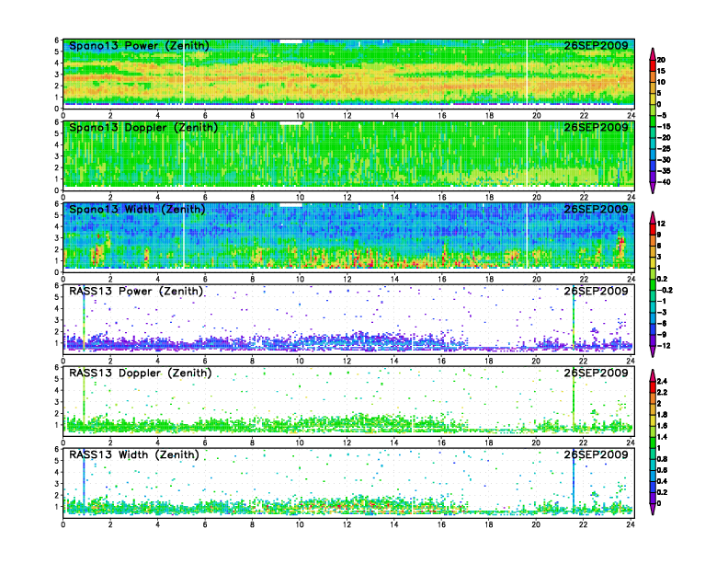Click the 26SEP2009 date in RASS13 Doppler panel
The height and width of the screenshot is (563, 728).
tap(597, 373)
